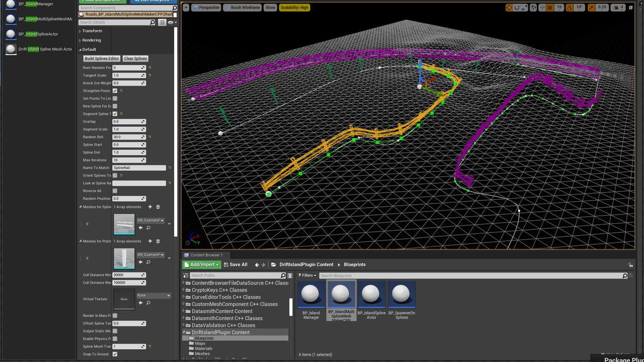644x362 pixels.
Task: Click Save All in Content Browser
Action: (235, 264)
